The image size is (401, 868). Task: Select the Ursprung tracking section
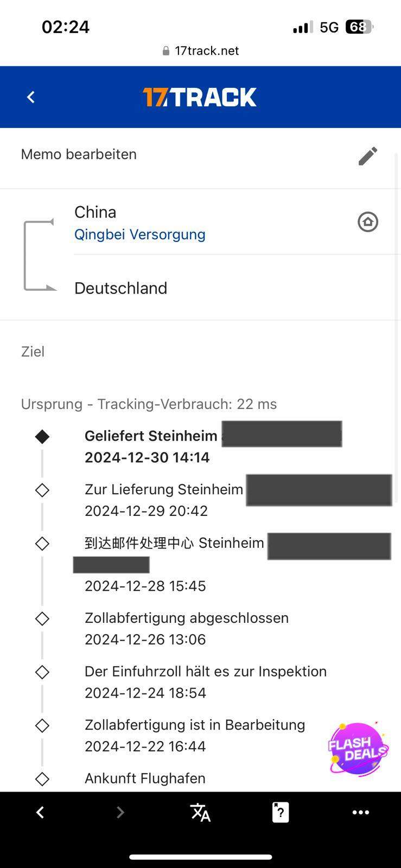[149, 404]
